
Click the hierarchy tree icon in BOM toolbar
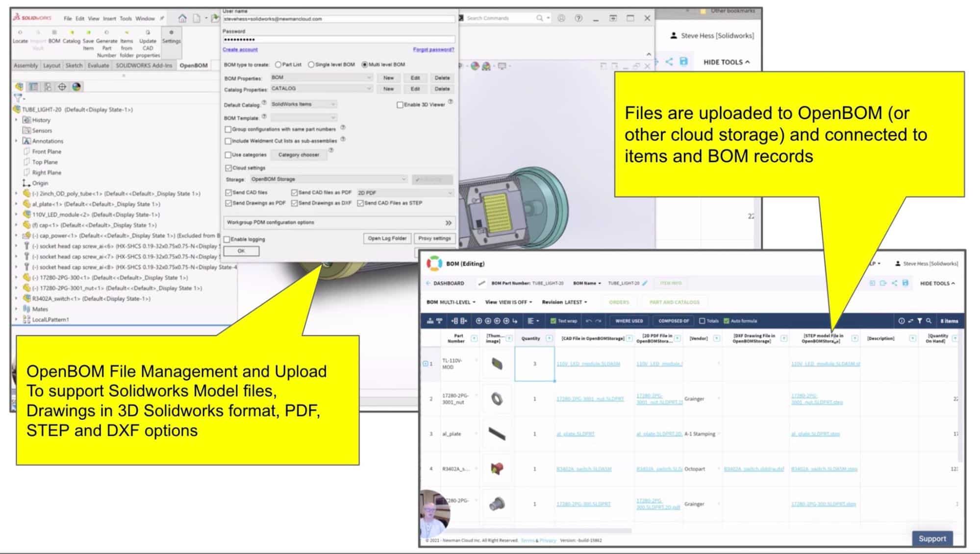(430, 321)
